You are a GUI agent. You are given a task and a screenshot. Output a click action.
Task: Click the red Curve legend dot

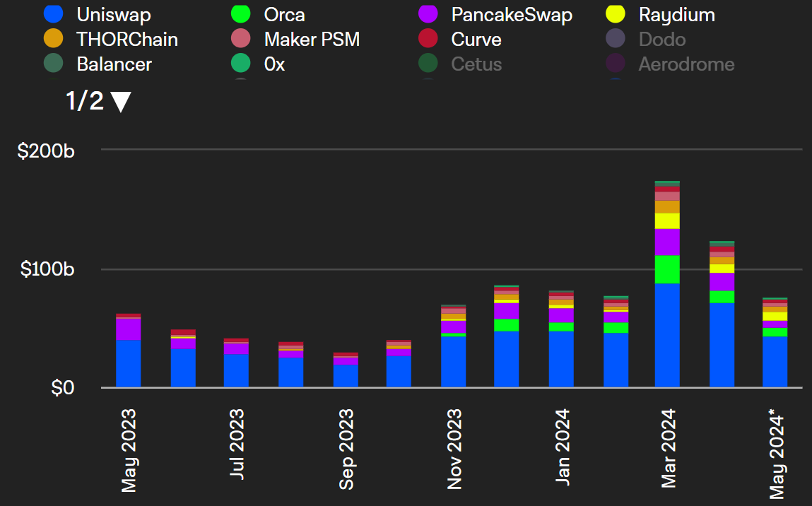[x=428, y=38]
